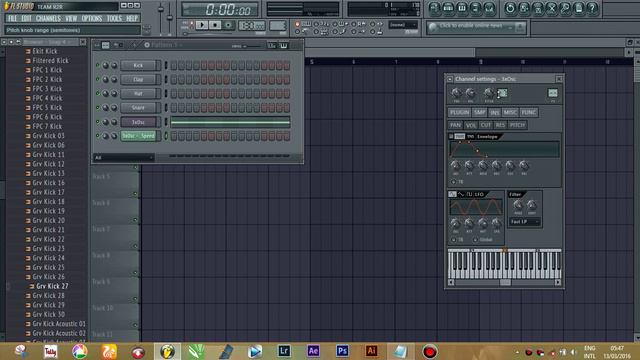Open Photoshop from the taskbar

[x=342, y=351]
